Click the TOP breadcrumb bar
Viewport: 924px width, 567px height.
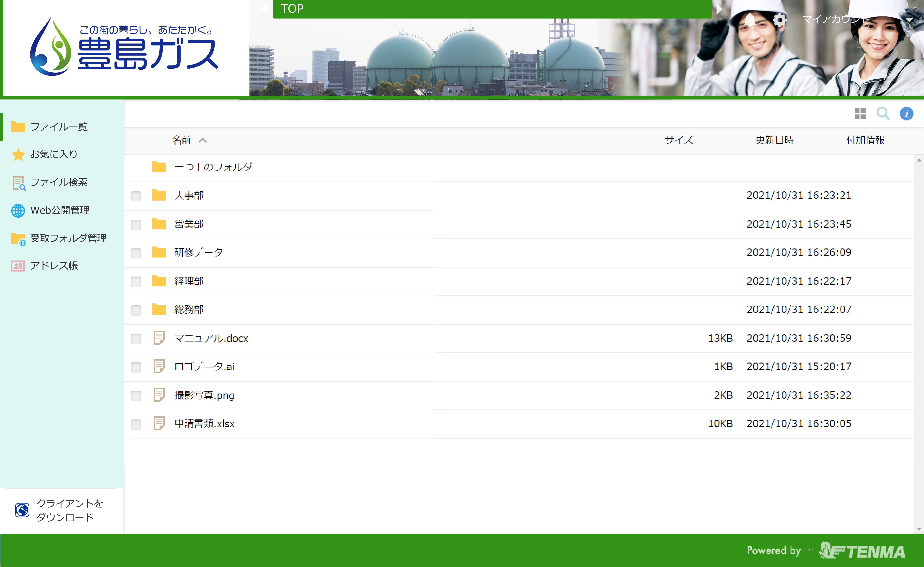[492, 9]
